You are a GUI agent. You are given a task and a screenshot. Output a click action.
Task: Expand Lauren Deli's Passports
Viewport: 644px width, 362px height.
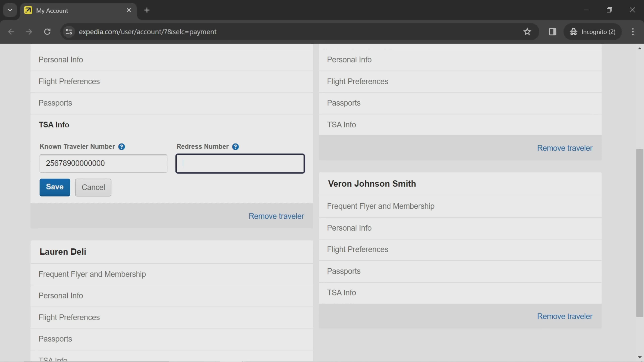172,339
